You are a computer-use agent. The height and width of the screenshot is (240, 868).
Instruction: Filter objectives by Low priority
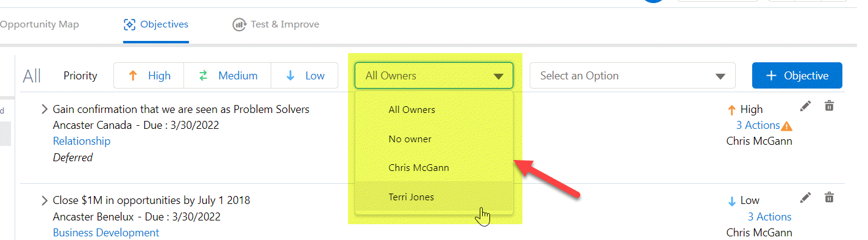(x=304, y=76)
